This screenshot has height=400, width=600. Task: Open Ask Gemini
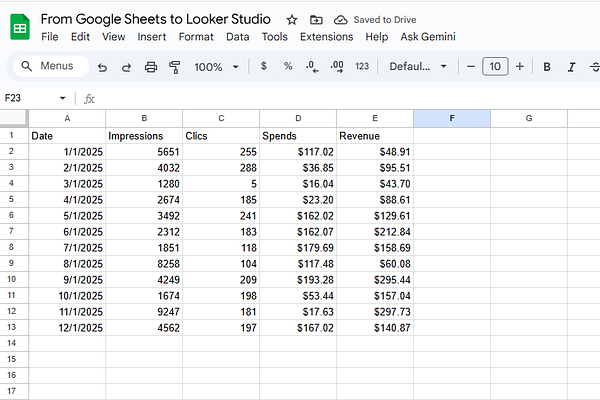[x=428, y=37]
